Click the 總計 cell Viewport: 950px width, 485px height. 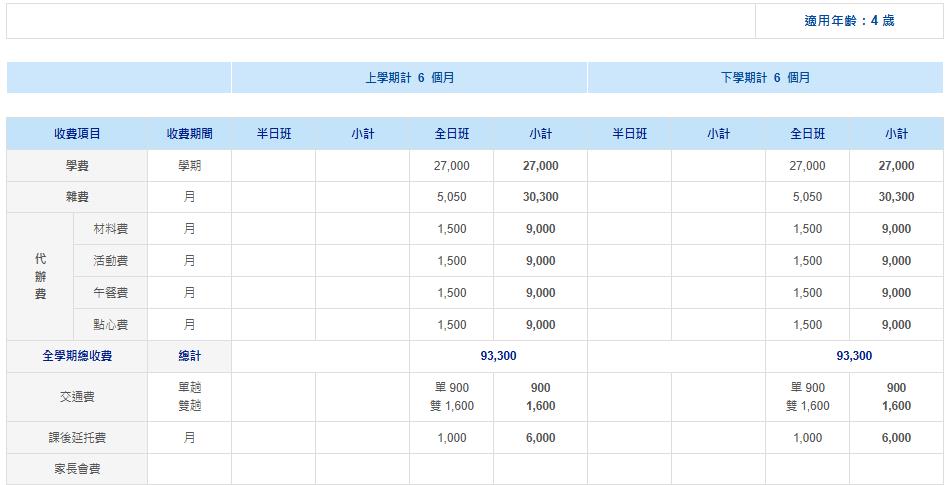[189, 357]
